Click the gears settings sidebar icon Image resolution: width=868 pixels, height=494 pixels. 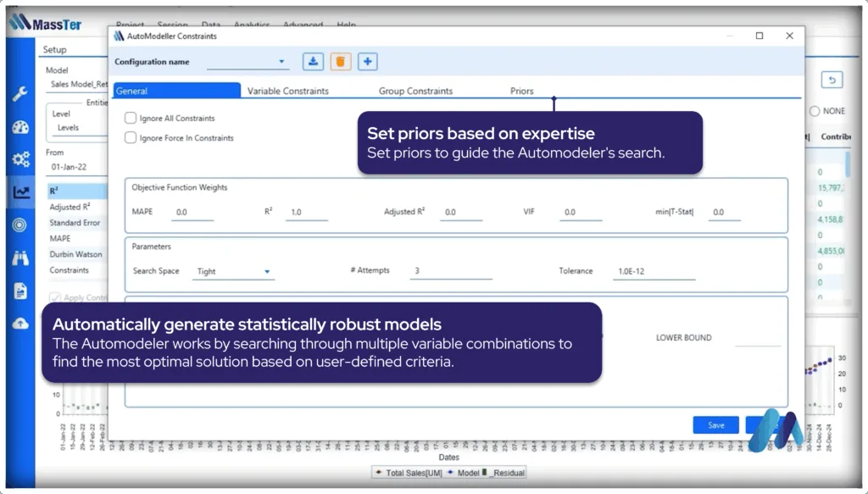coord(21,159)
